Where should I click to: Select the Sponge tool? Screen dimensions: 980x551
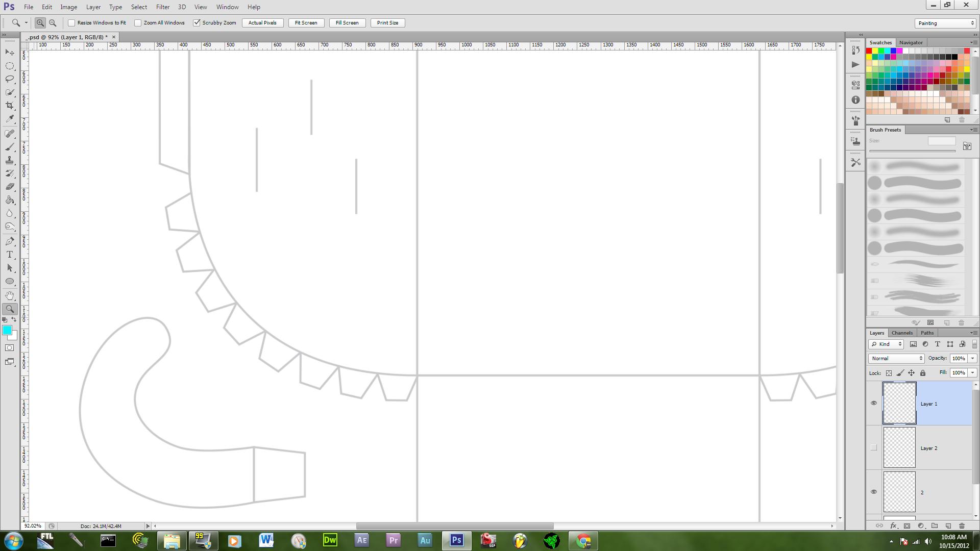[x=10, y=227]
